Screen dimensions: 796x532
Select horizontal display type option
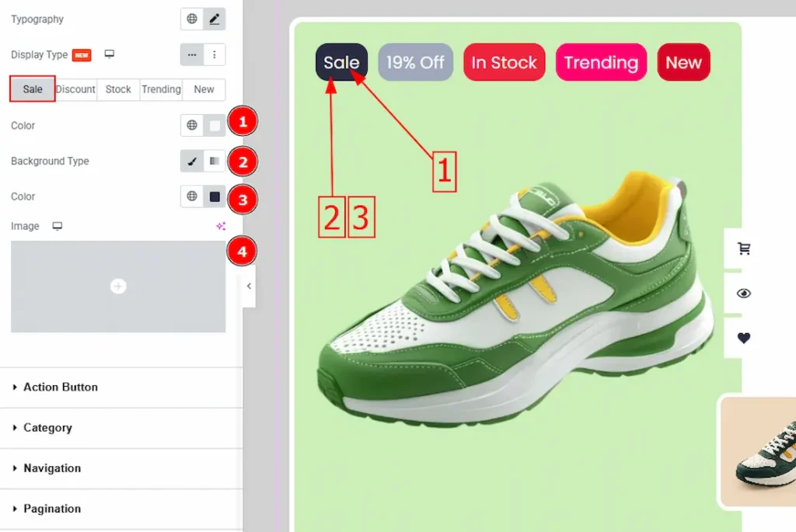pyautogui.click(x=192, y=55)
